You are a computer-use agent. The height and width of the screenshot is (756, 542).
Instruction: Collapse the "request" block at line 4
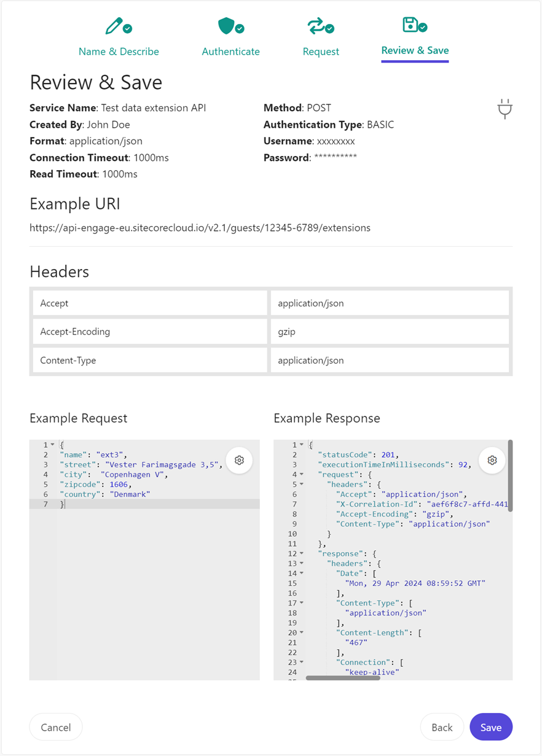tap(302, 475)
